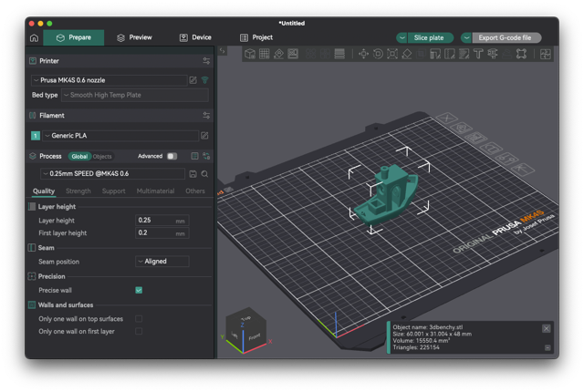Image resolution: width=584 pixels, height=392 pixels.
Task: Toggle the assembly view icon
Action: [546, 54]
